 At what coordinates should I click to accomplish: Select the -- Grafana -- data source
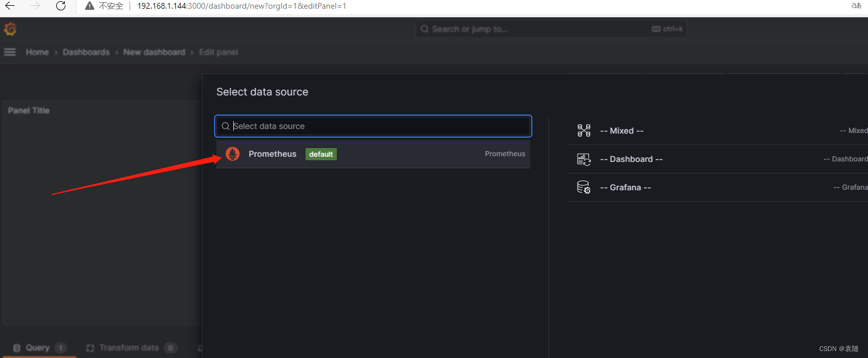coord(718,187)
